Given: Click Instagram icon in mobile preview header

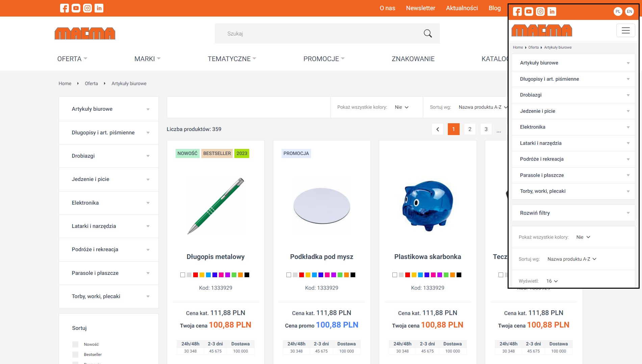Looking at the screenshot, I should pos(540,11).
